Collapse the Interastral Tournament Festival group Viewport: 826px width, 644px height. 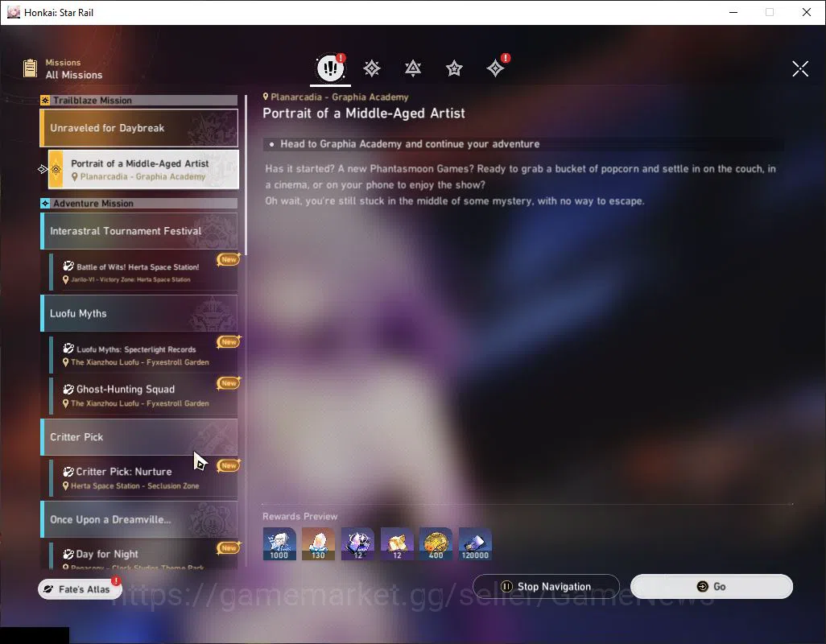(139, 231)
